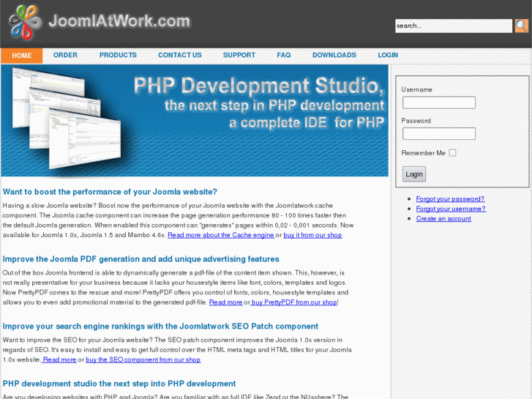This screenshot has width=532, height=399.
Task: Open the LOGIN menu item
Action: (x=388, y=55)
